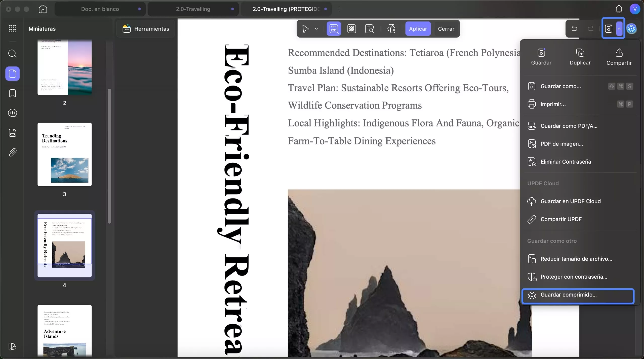644x359 pixels.
Task: Open page 3 Trending Destinations thumbnail
Action: pyautogui.click(x=65, y=154)
